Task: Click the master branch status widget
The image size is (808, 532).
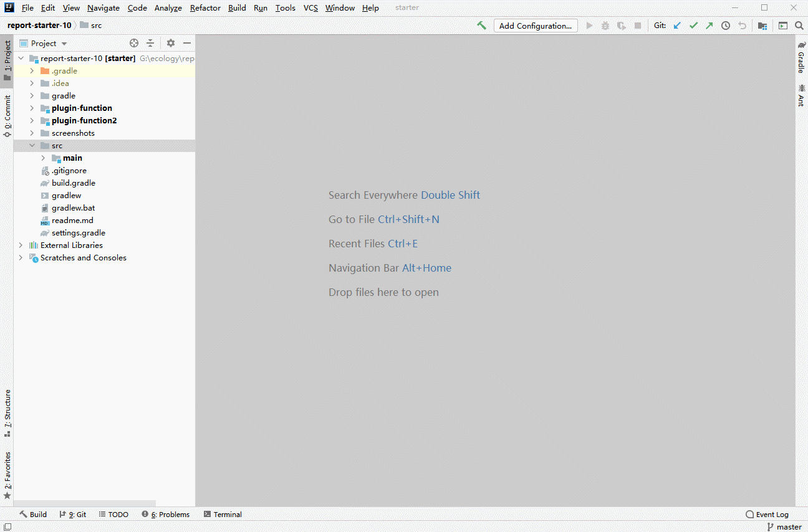Action: 784,527
